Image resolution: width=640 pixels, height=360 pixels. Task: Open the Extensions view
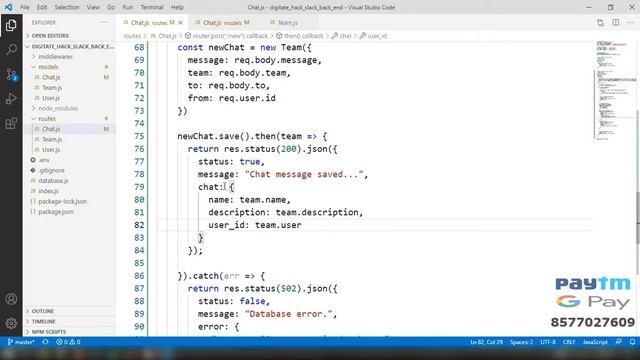(11, 123)
